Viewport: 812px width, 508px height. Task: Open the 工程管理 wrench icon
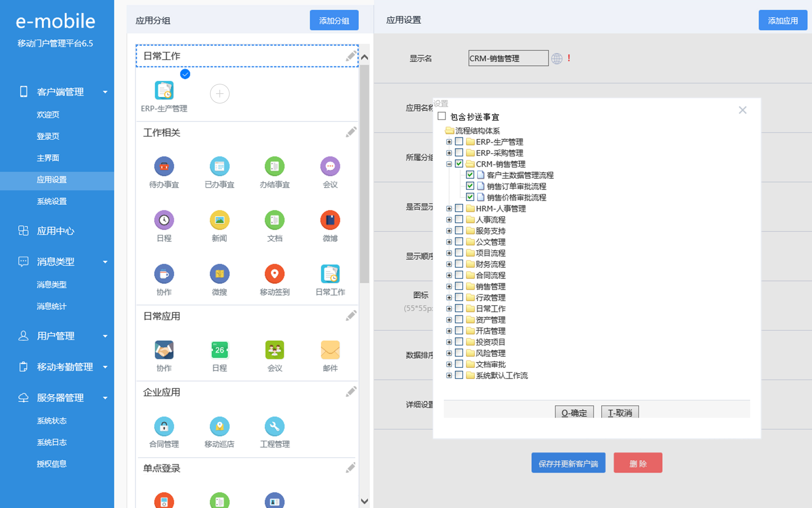(275, 426)
